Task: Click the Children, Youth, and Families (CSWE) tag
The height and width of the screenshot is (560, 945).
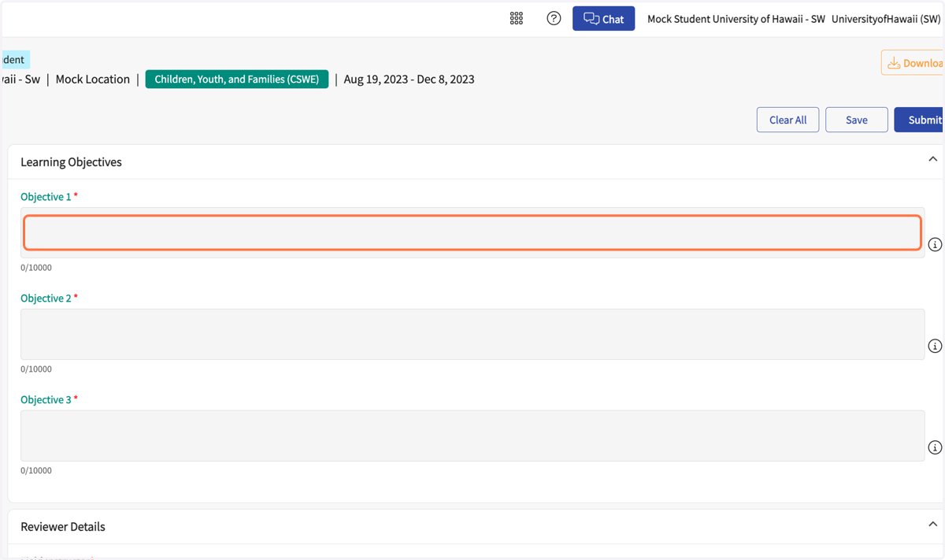Action: pyautogui.click(x=237, y=79)
